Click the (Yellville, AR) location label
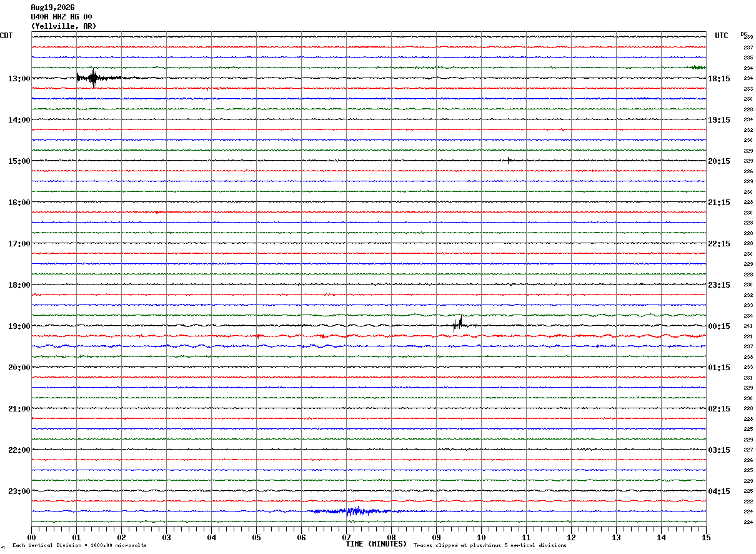The image size is (756, 554). tap(64, 26)
